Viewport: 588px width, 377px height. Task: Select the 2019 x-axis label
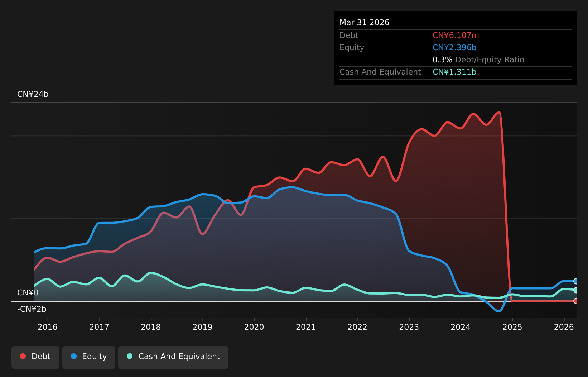203,327
